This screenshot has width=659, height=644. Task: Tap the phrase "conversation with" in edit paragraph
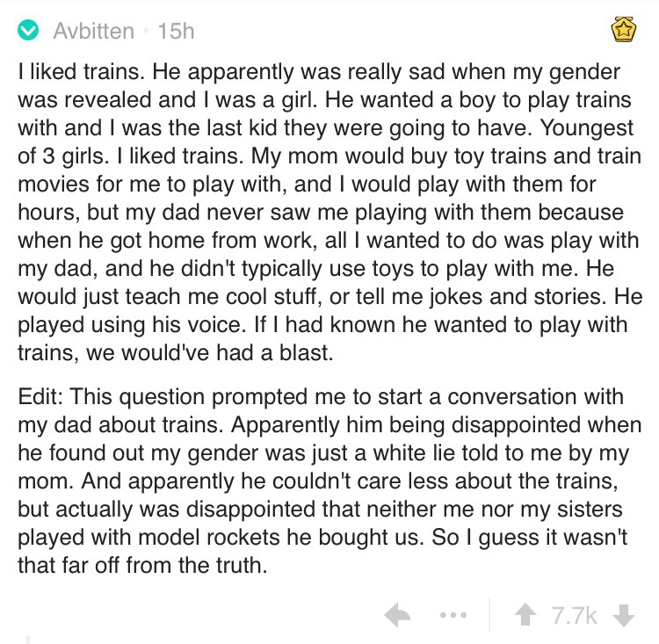coord(535,397)
